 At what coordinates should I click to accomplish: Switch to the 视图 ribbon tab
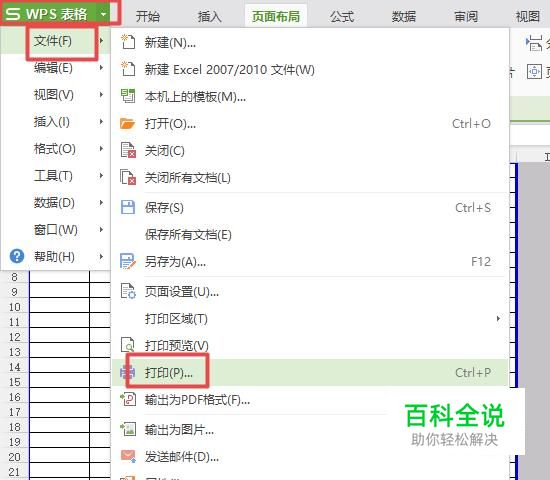click(528, 16)
